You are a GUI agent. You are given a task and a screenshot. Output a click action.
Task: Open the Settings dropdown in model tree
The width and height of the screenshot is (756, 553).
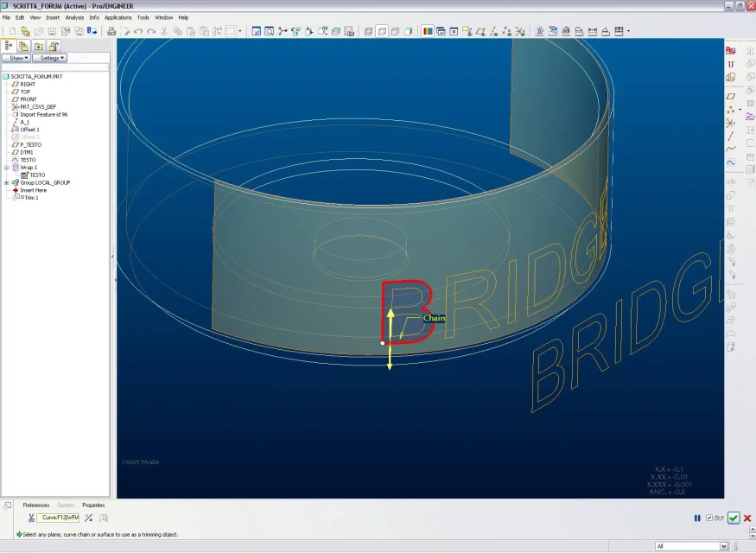[49, 58]
